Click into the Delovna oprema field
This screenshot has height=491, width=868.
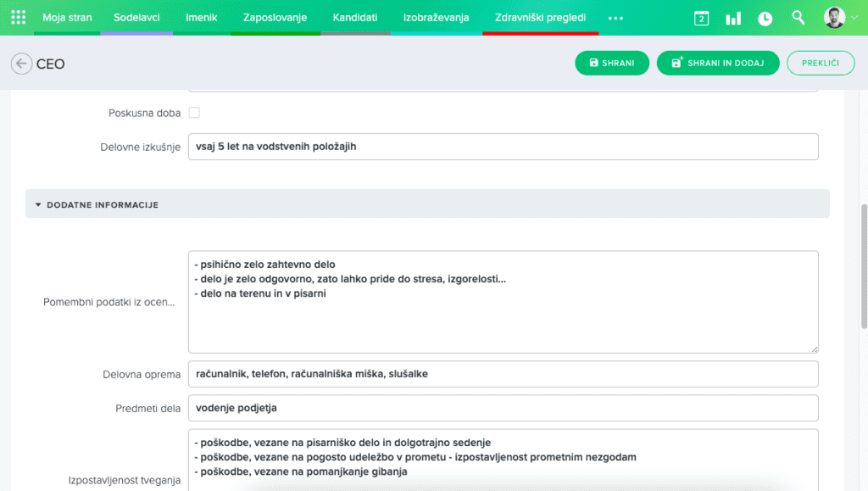click(x=503, y=374)
